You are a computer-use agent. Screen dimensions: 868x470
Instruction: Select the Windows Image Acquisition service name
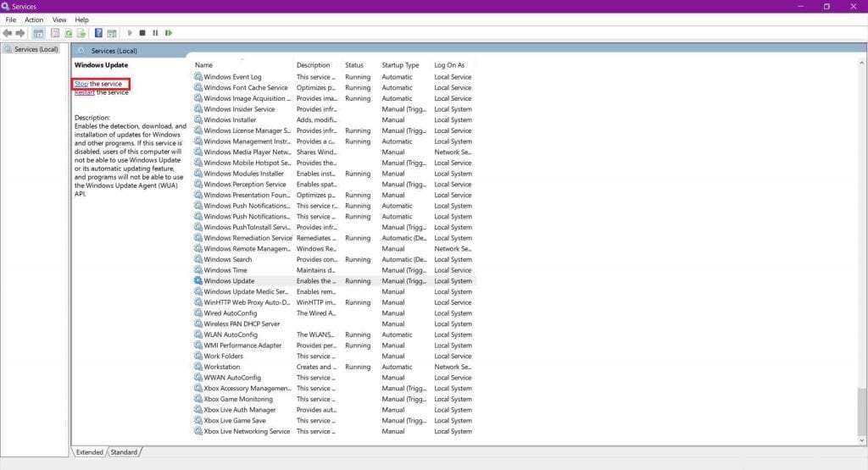(x=247, y=98)
